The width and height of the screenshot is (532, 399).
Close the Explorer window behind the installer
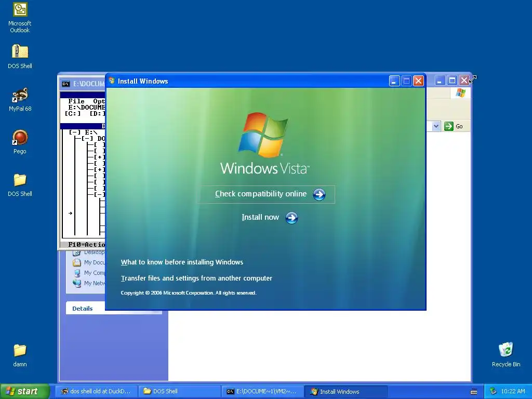[464, 81]
